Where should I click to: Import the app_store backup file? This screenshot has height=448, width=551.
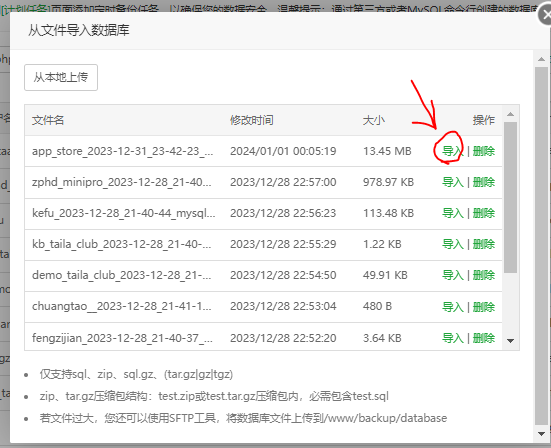pyautogui.click(x=453, y=151)
